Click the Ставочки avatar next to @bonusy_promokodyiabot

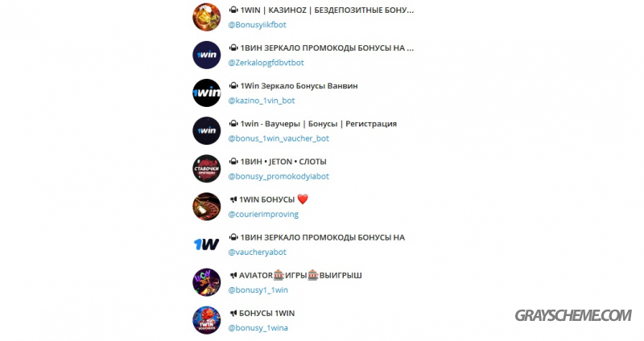(207, 169)
